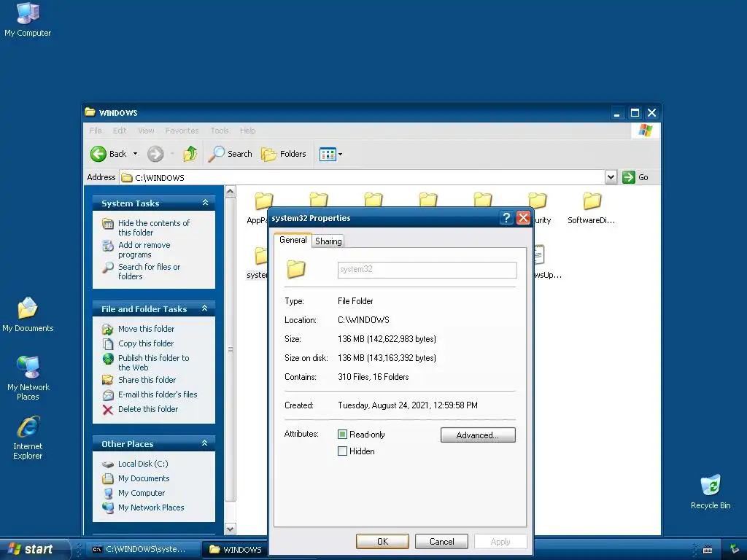Click Cancel in system32 Properties
747x560 pixels.
tap(441, 542)
